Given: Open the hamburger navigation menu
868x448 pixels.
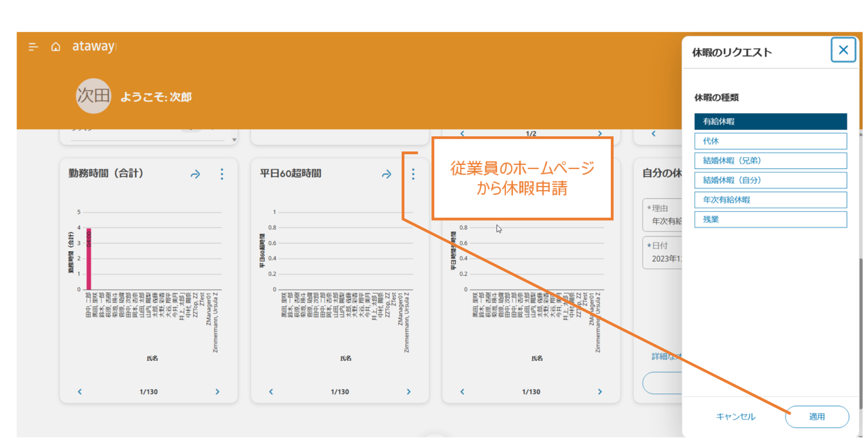Looking at the screenshot, I should pos(33,47).
